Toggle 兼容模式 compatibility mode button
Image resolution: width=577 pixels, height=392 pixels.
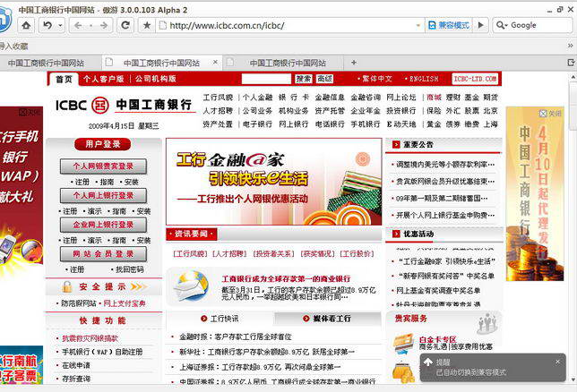pos(449,25)
